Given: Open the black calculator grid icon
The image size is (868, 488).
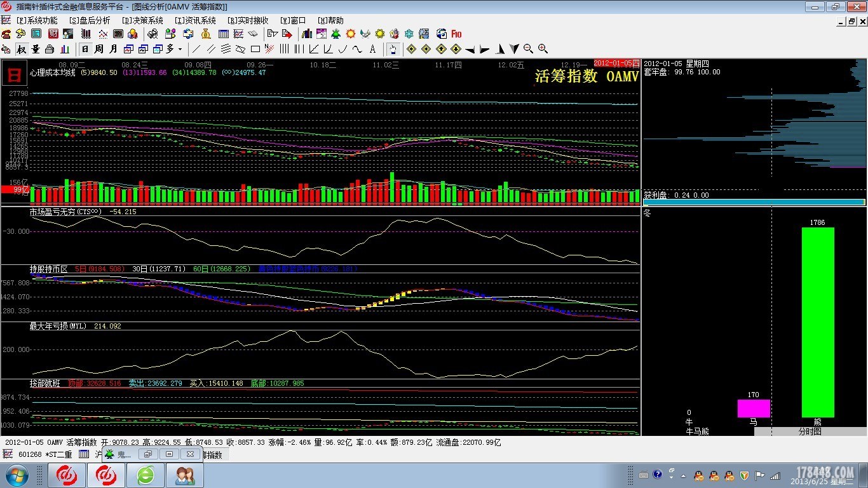Looking at the screenshot, I should point(118,34).
